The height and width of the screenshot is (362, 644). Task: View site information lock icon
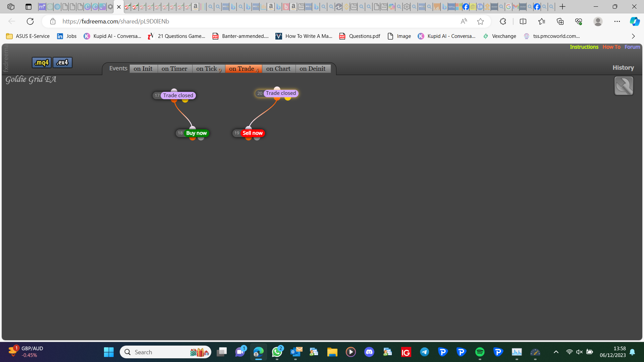53,21
